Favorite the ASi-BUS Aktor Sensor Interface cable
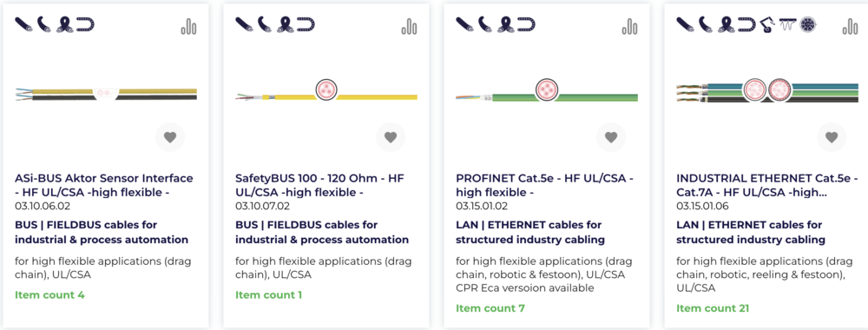Image resolution: width=868 pixels, height=330 pixels. click(170, 137)
